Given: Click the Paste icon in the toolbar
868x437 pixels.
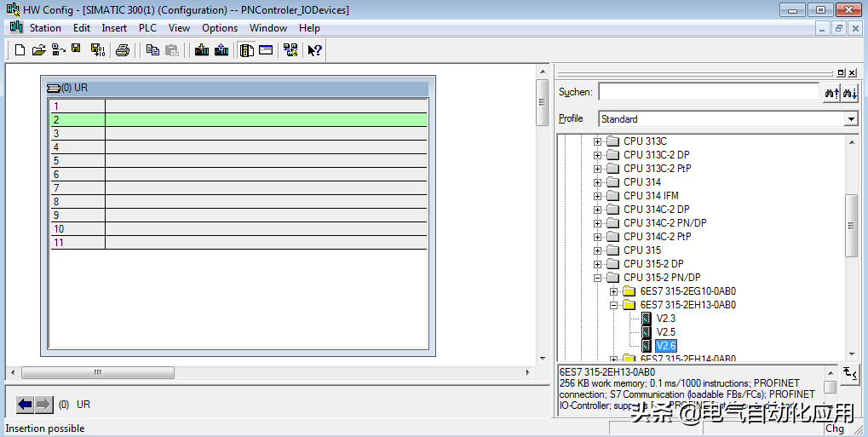Looking at the screenshot, I should [172, 50].
